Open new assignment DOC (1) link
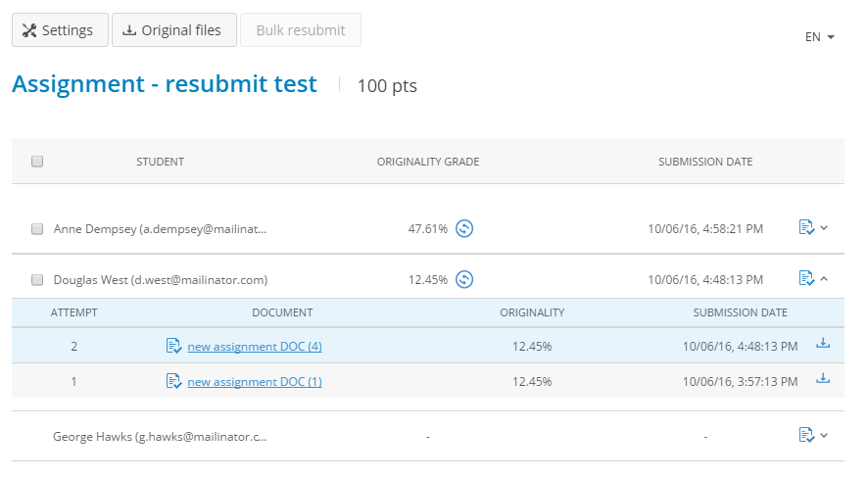The image size is (868, 478). coord(255,382)
